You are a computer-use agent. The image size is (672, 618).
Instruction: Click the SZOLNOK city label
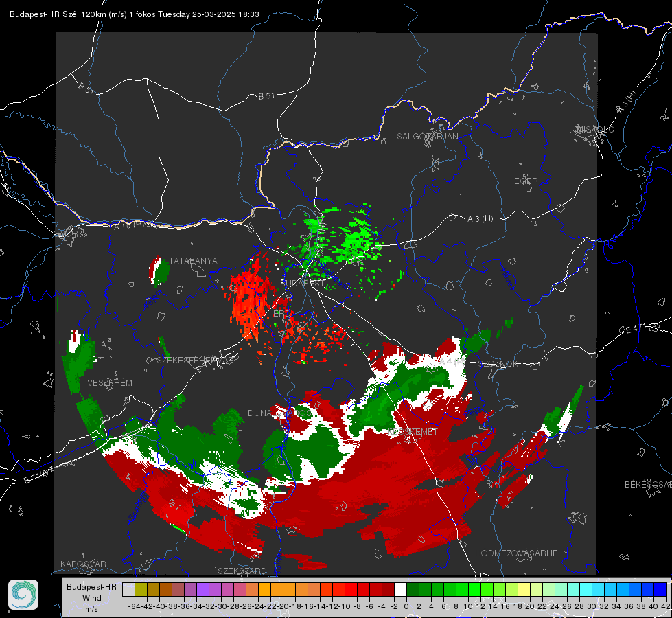pos(500,364)
